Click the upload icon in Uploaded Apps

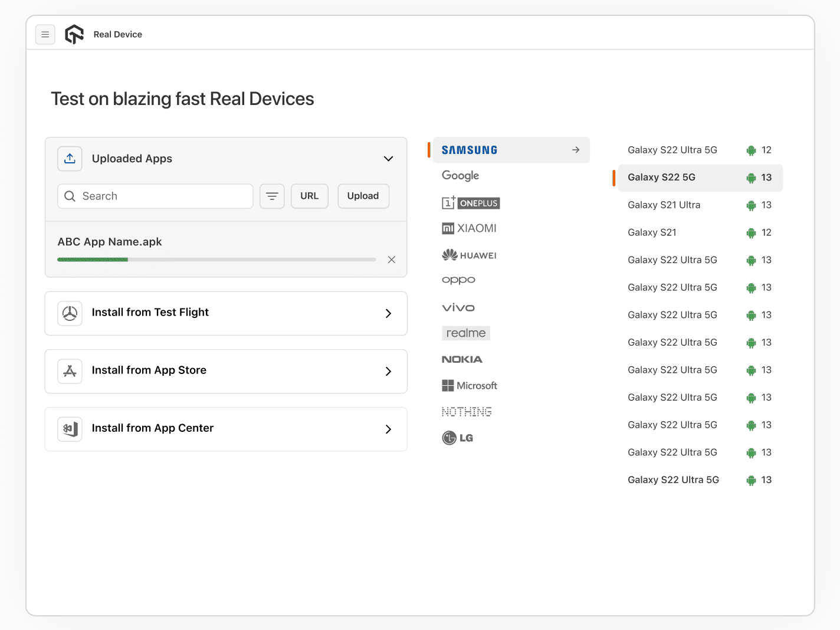click(70, 159)
